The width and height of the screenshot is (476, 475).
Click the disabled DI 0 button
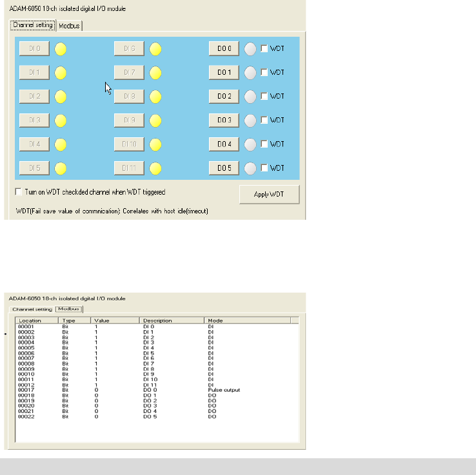click(x=34, y=48)
